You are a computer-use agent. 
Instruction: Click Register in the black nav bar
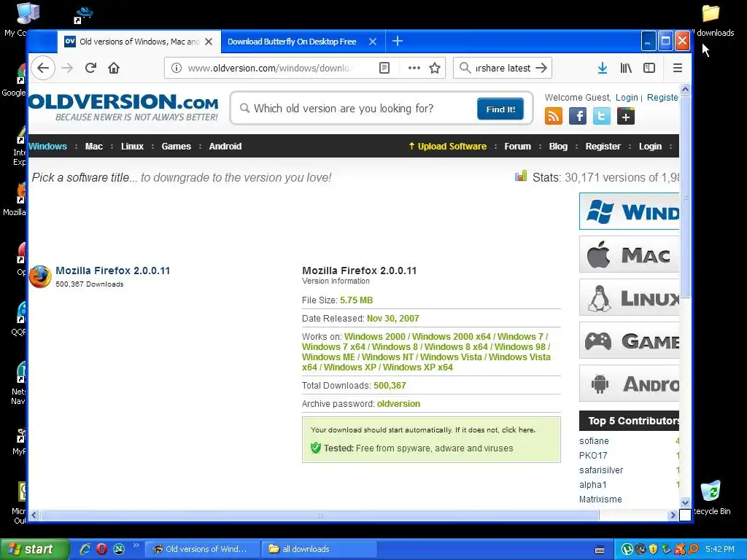(x=603, y=146)
